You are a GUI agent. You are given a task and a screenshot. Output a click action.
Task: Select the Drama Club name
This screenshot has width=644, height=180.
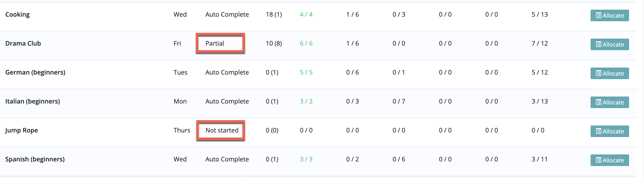pyautogui.click(x=23, y=43)
